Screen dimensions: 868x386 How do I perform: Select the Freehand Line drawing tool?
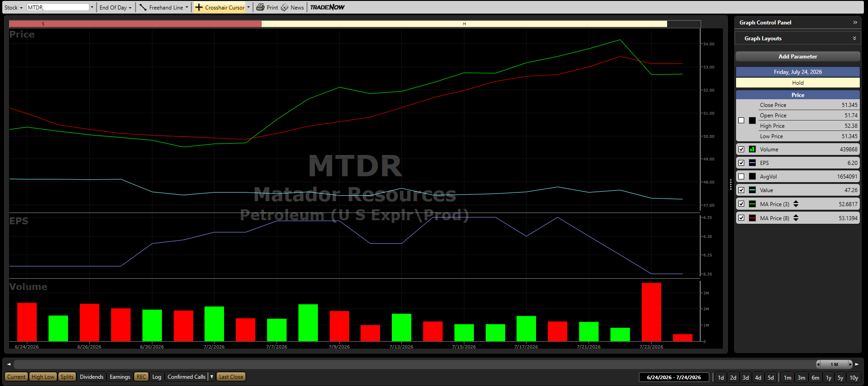pos(161,7)
